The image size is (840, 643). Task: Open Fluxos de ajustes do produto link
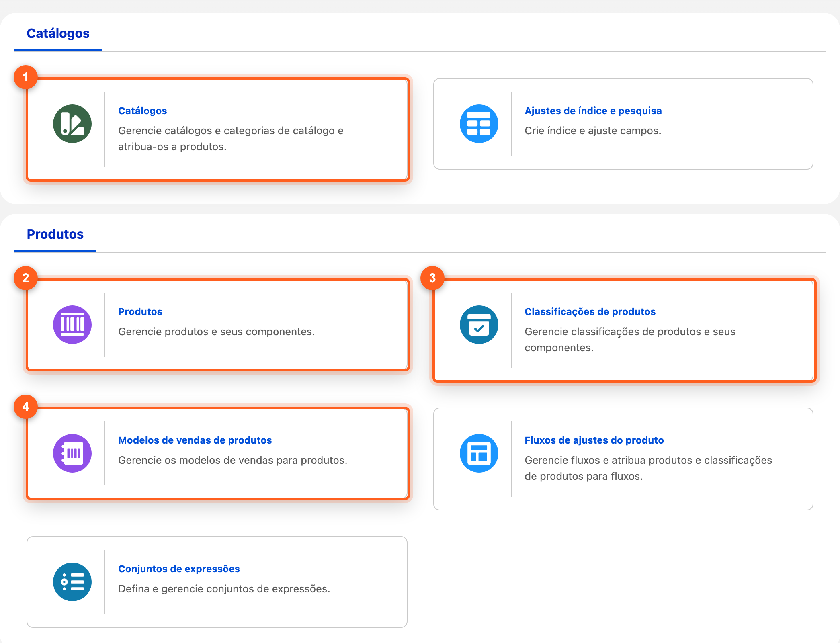coord(594,440)
